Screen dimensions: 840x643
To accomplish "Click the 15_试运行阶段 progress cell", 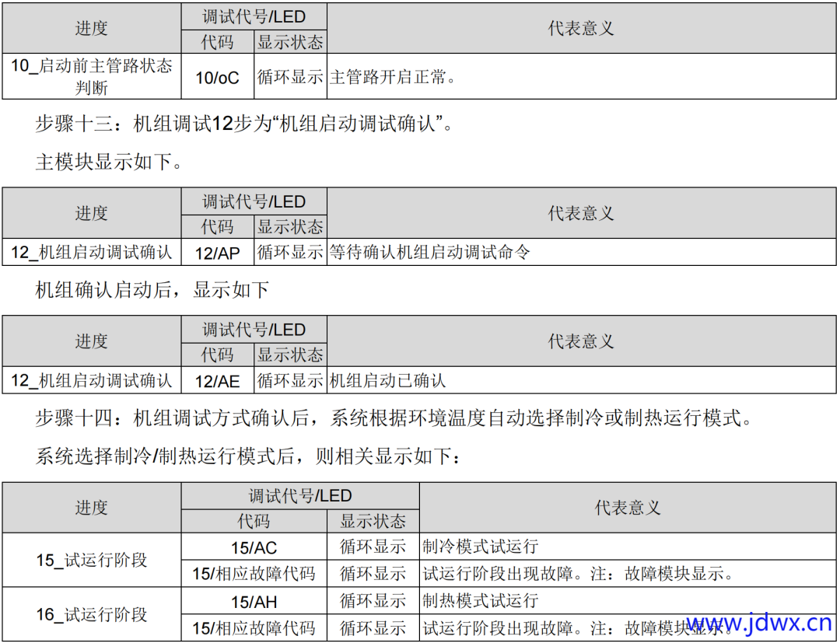I will (x=91, y=560).
